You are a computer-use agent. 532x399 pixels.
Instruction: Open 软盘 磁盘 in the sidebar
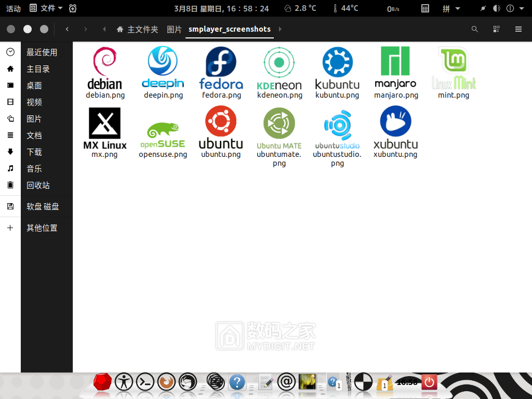coord(43,206)
